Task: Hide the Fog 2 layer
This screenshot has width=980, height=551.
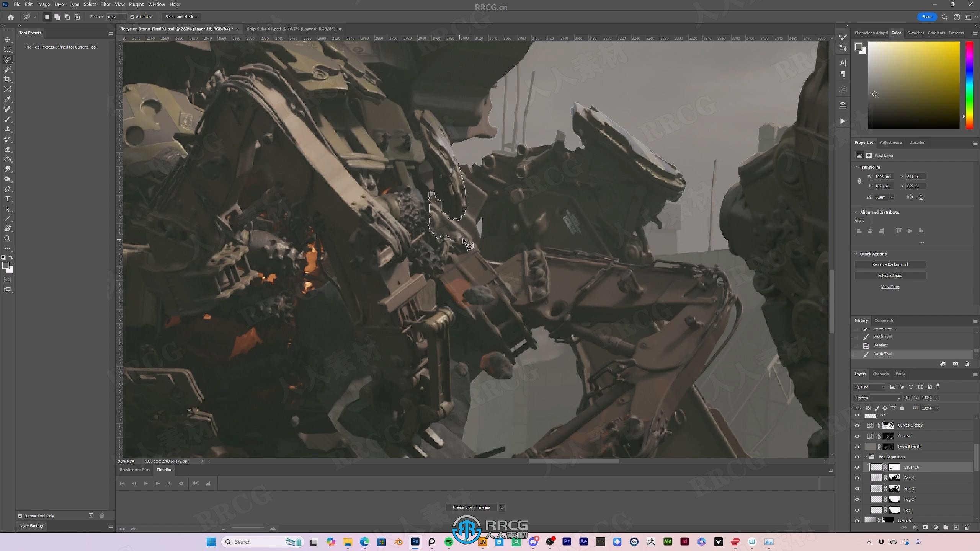Action: click(x=857, y=499)
